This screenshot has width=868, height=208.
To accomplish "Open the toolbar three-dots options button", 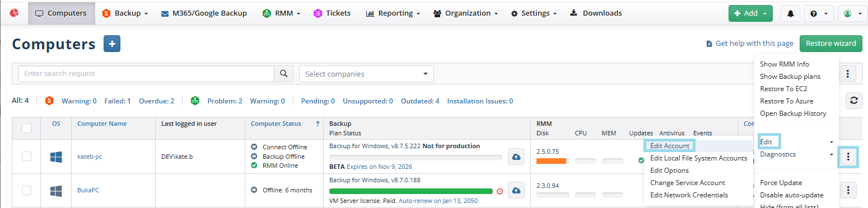I will pyautogui.click(x=848, y=73).
